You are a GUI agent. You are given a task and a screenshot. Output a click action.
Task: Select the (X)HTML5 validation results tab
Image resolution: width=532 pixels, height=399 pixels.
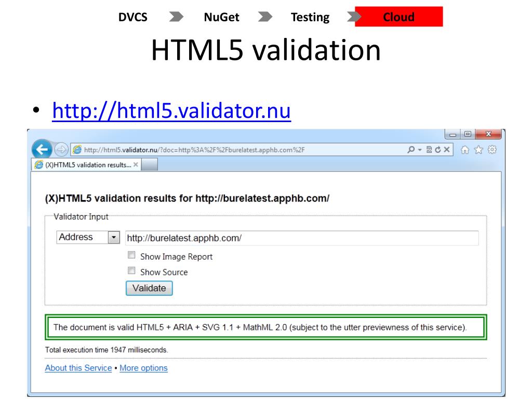pos(87,165)
